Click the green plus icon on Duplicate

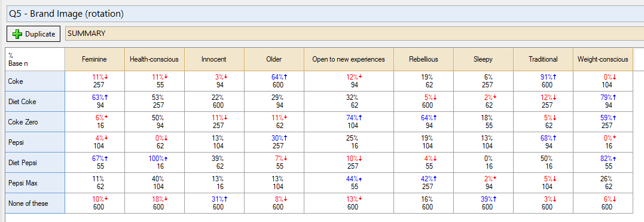coord(17,34)
